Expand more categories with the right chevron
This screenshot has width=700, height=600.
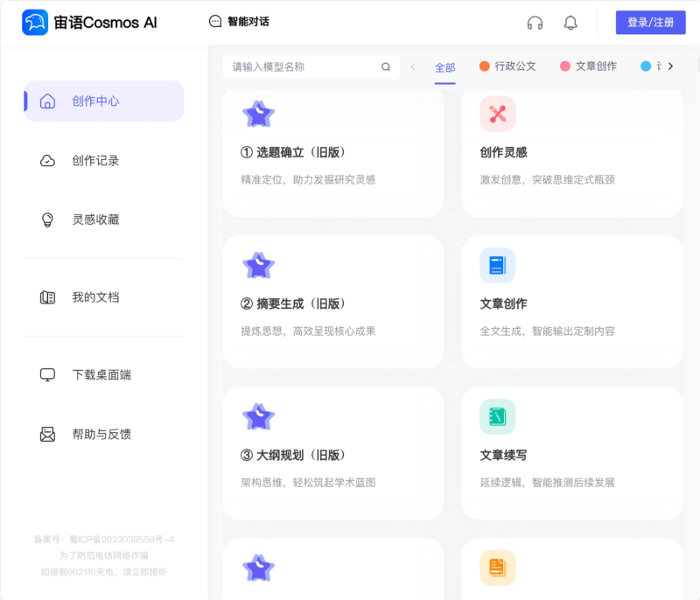[x=670, y=66]
